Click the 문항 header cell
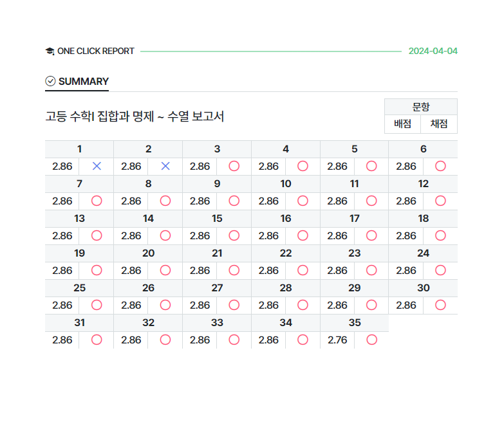Image resolution: width=504 pixels, height=438 pixels. coord(421,107)
